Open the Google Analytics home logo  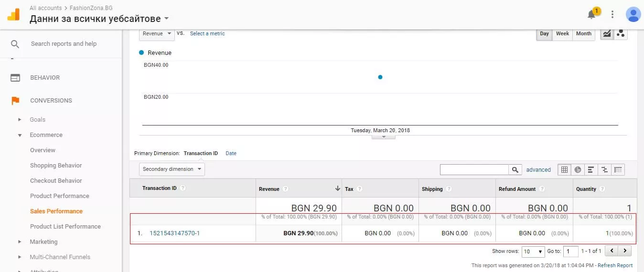pyautogui.click(x=14, y=14)
